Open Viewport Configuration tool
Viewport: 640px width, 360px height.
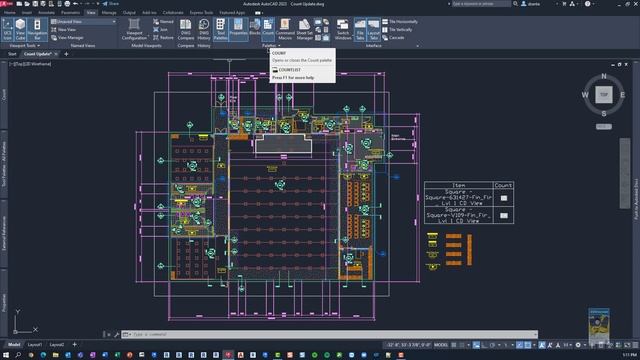(134, 29)
